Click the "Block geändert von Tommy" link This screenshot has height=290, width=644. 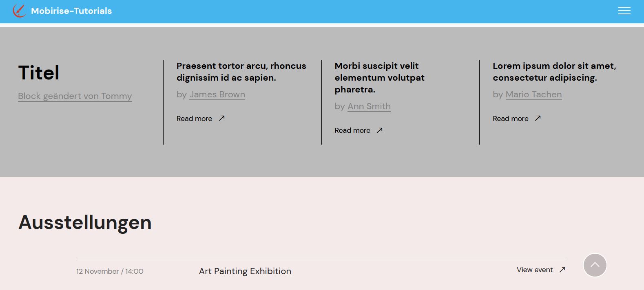pos(75,96)
